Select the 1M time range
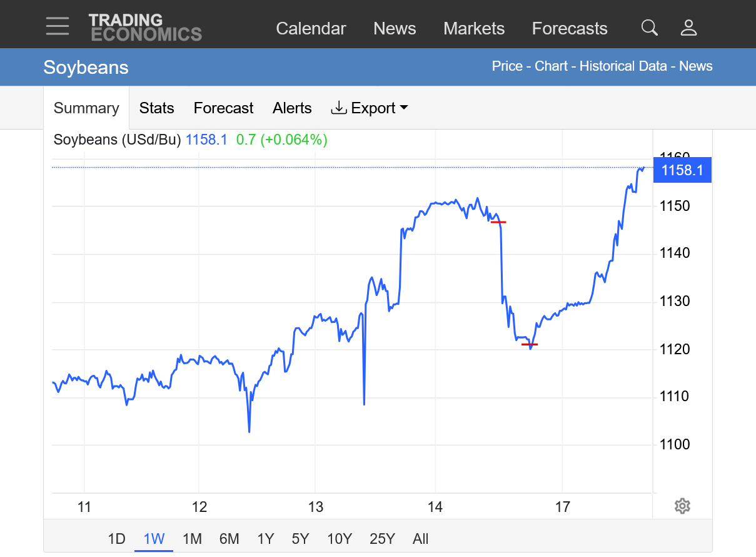Image resolution: width=756 pixels, height=557 pixels. 192,539
